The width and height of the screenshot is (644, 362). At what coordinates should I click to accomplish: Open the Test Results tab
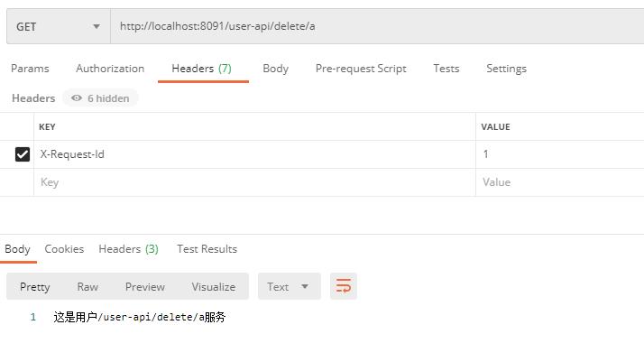(207, 249)
